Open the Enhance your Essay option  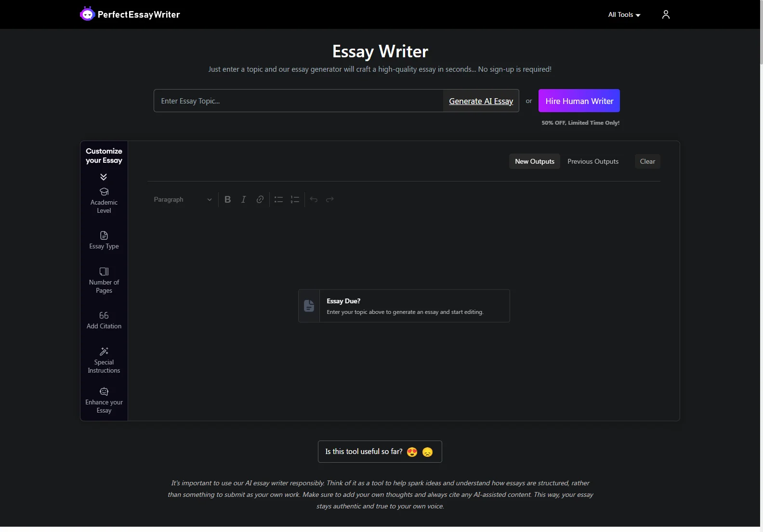(x=104, y=400)
